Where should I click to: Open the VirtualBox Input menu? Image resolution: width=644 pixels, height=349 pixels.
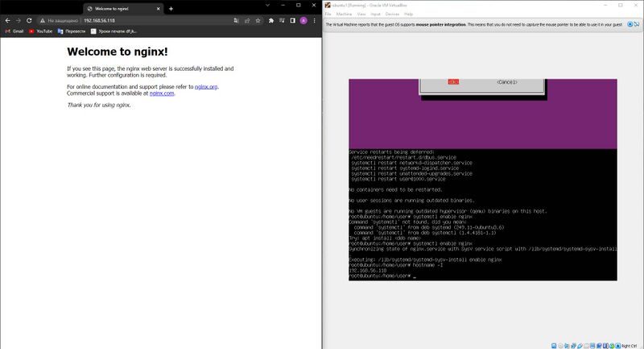point(375,14)
